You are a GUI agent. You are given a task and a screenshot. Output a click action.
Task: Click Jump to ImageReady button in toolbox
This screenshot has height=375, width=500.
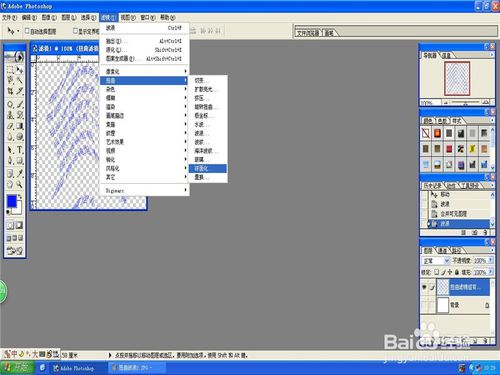(x=15, y=250)
